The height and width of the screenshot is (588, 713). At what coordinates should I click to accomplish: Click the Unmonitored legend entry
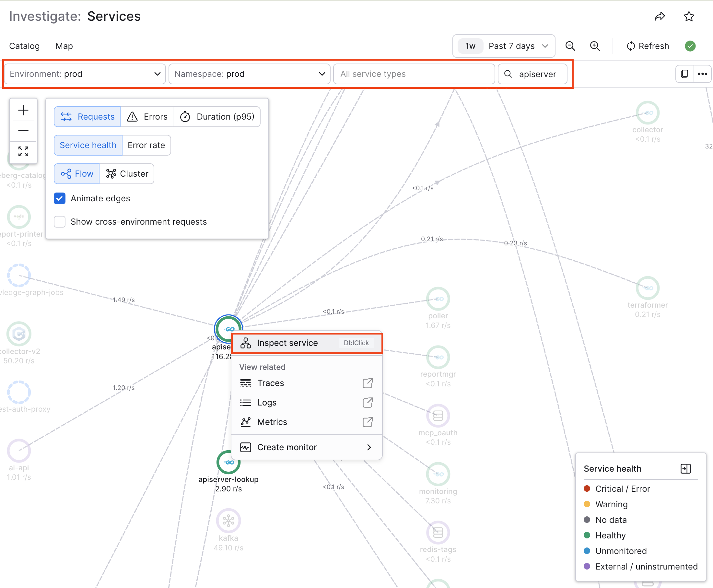[x=615, y=551]
